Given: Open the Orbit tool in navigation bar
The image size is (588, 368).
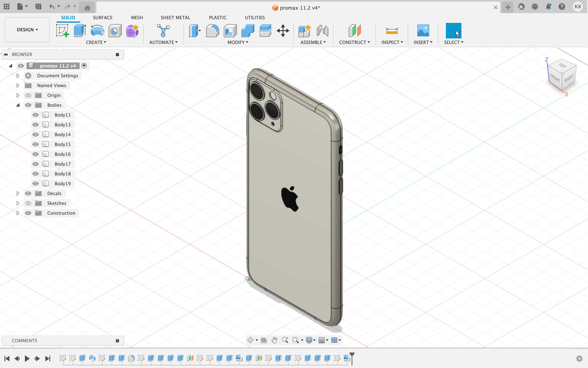Looking at the screenshot, I should pyautogui.click(x=250, y=340).
